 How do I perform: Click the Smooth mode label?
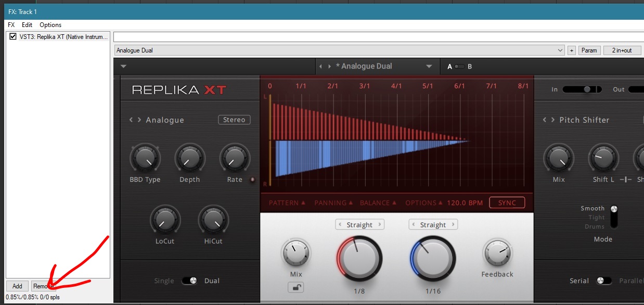click(593, 208)
